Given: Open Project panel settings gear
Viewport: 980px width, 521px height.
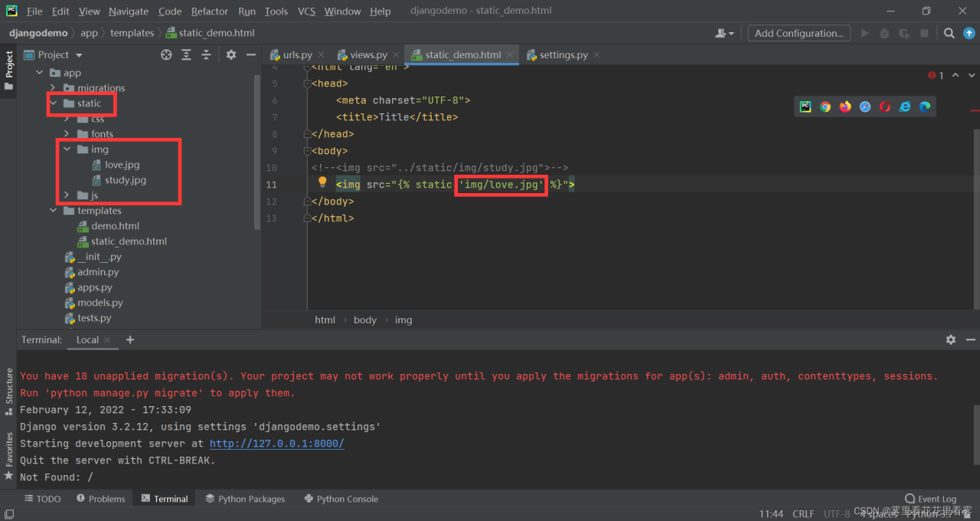Looking at the screenshot, I should pos(231,54).
